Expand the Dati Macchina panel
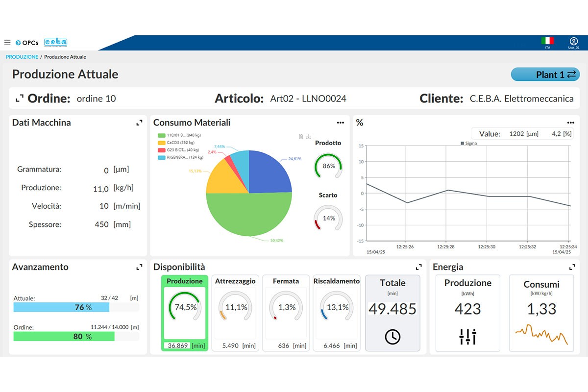 tap(140, 122)
